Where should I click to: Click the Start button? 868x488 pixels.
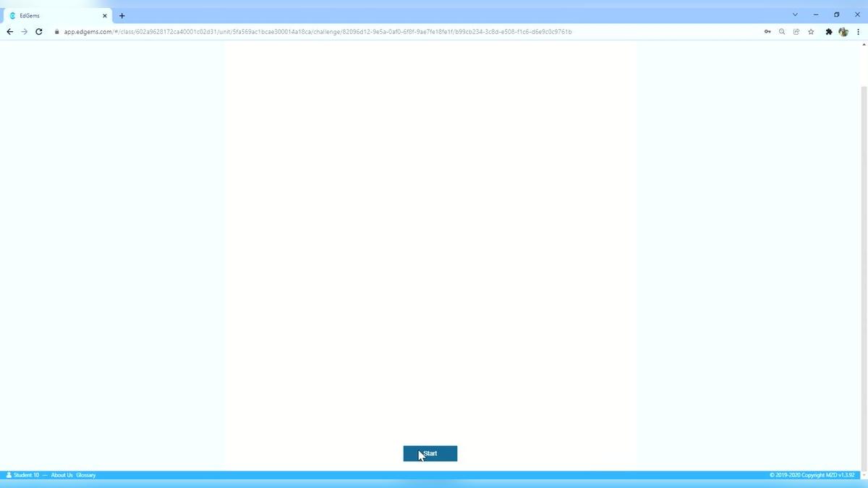pyautogui.click(x=430, y=453)
